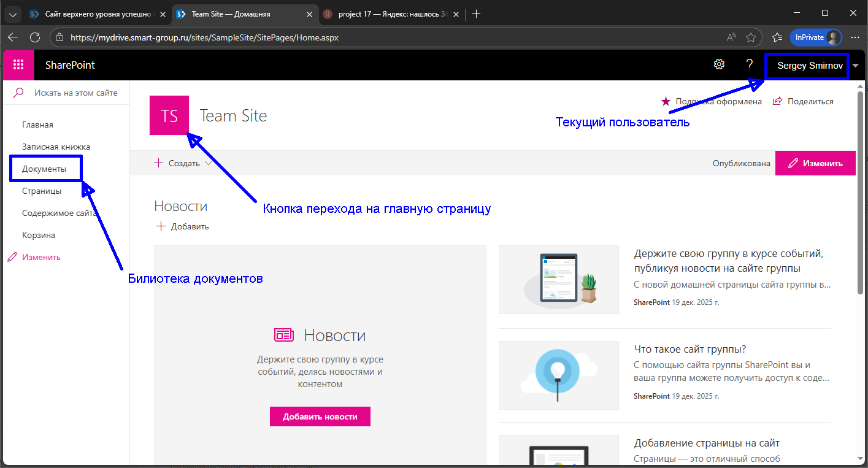868x468 pixels.
Task: Refresh the page with browser reload button
Action: click(35, 37)
